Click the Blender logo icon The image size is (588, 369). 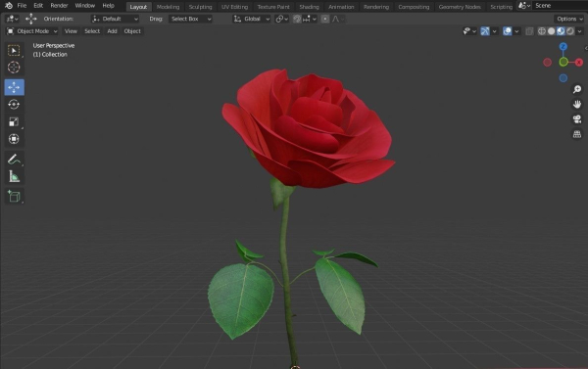tap(9, 6)
